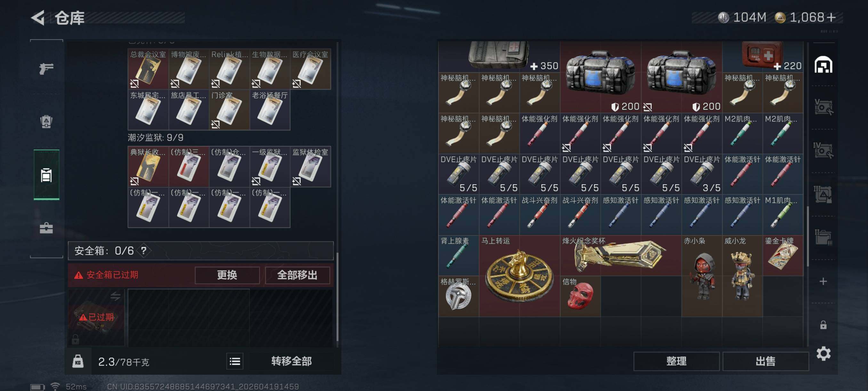
Task: Add currency with plus next to 1,068
Action: 831,17
